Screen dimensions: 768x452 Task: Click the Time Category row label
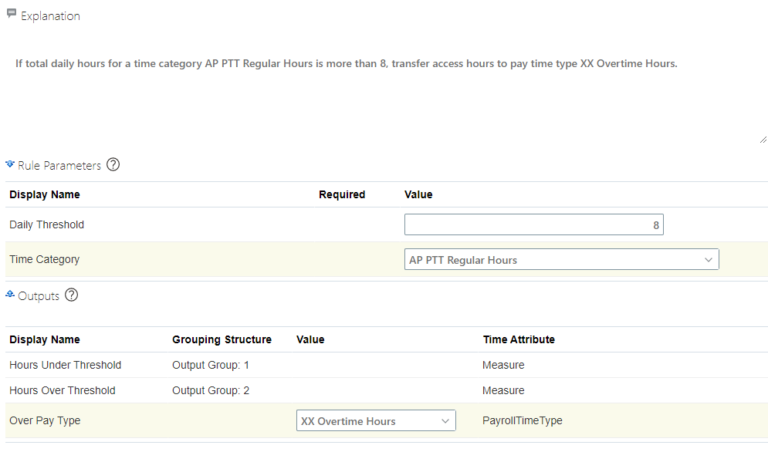point(44,260)
